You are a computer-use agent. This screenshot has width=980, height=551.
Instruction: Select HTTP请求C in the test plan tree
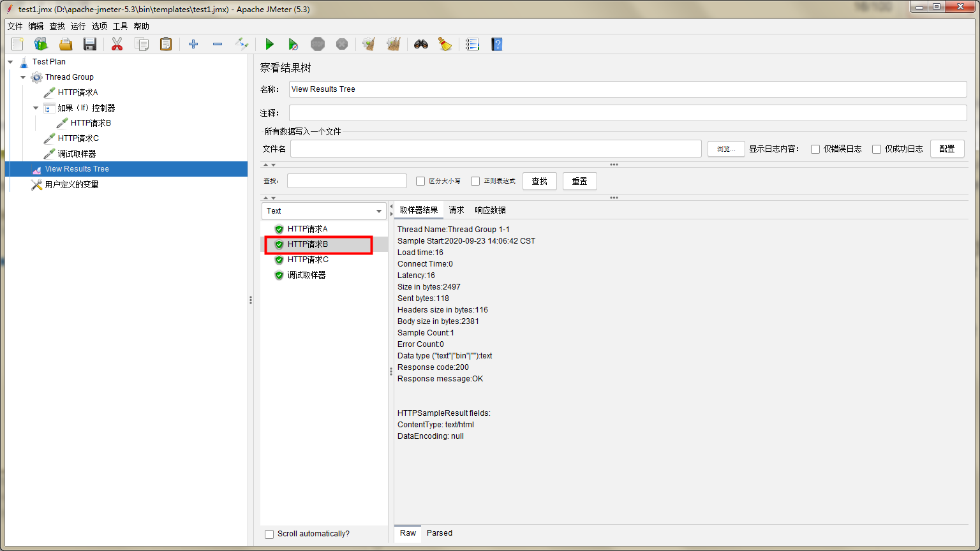[78, 138]
